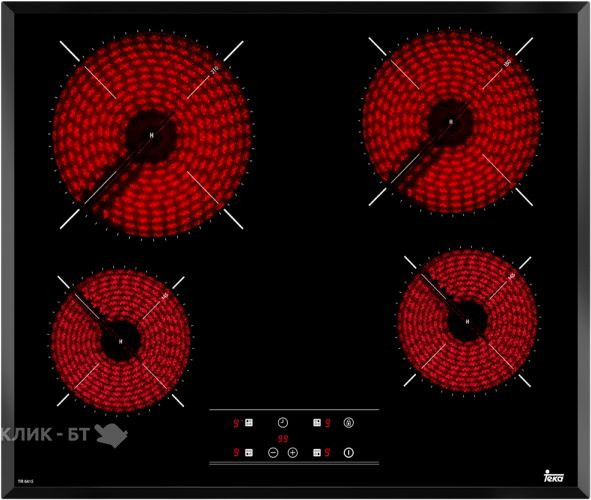Click the Teka brand logo
Image resolution: width=591 pixels, height=500 pixels.
pos(554,476)
